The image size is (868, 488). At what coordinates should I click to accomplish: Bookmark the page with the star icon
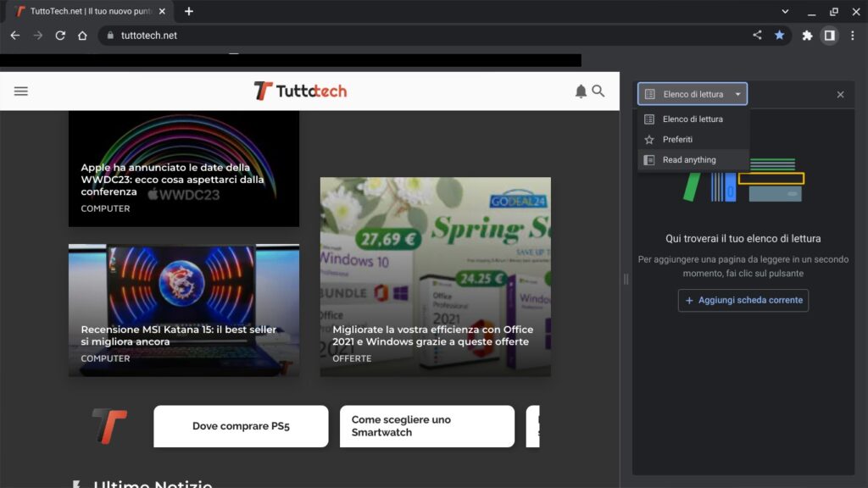pyautogui.click(x=780, y=35)
